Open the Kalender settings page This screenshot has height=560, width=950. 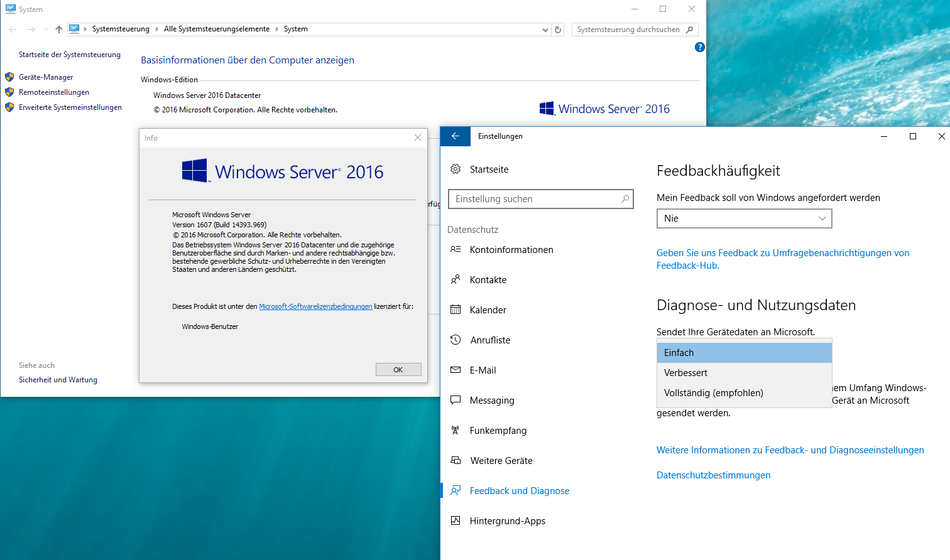tap(488, 310)
